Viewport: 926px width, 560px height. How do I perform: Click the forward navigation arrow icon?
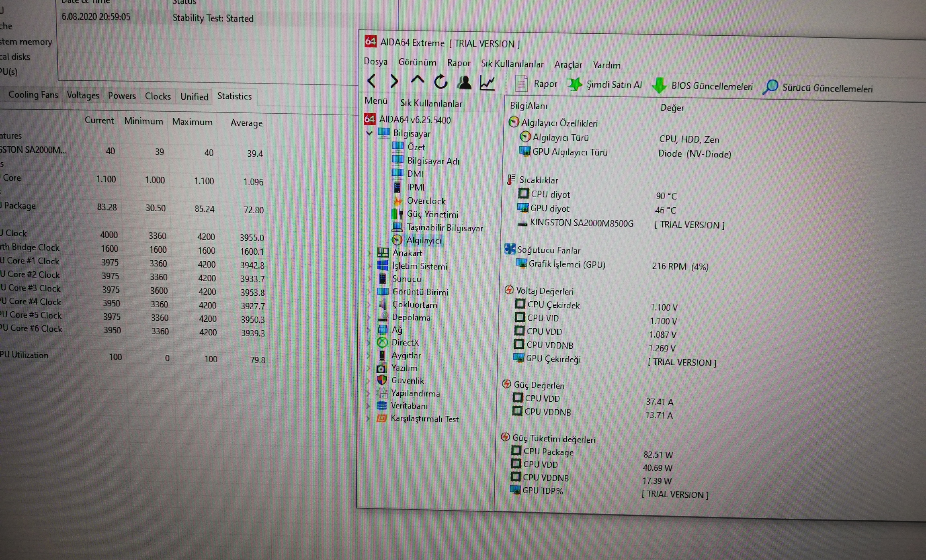(394, 82)
